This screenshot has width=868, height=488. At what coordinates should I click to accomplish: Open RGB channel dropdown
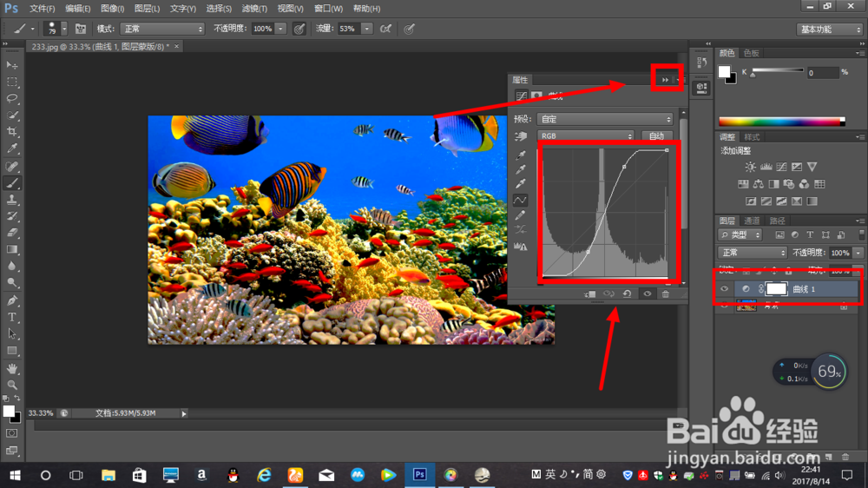point(585,135)
